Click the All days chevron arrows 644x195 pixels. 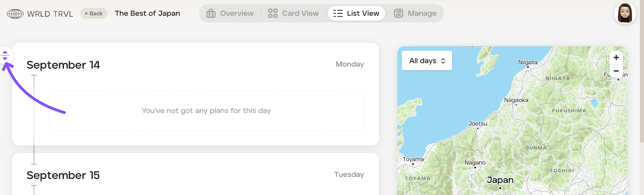tap(443, 60)
